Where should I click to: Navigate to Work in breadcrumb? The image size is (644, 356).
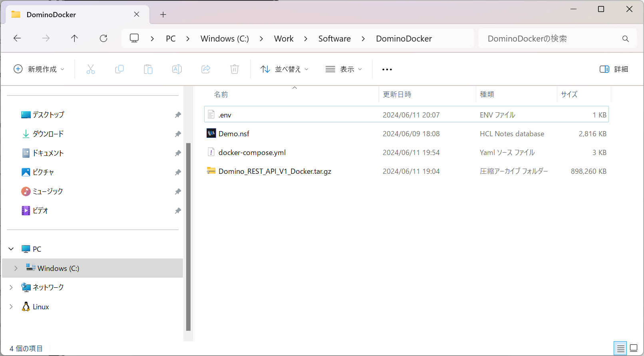[x=284, y=39]
